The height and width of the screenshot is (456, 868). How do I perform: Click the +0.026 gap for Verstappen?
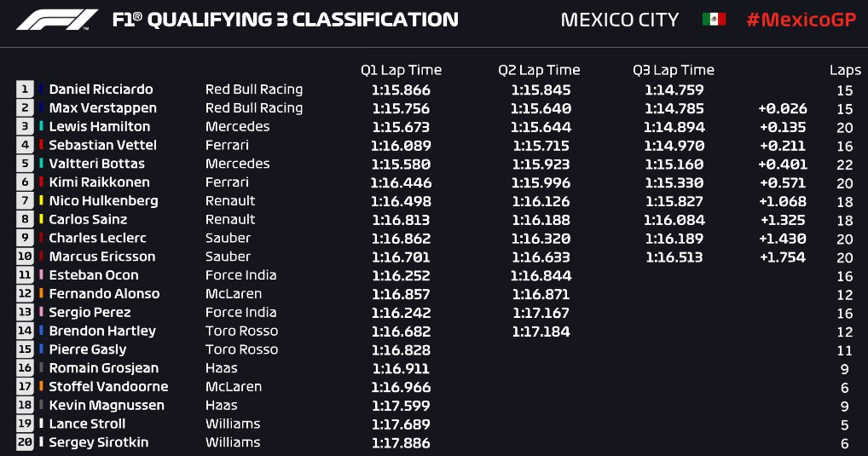pyautogui.click(x=783, y=108)
